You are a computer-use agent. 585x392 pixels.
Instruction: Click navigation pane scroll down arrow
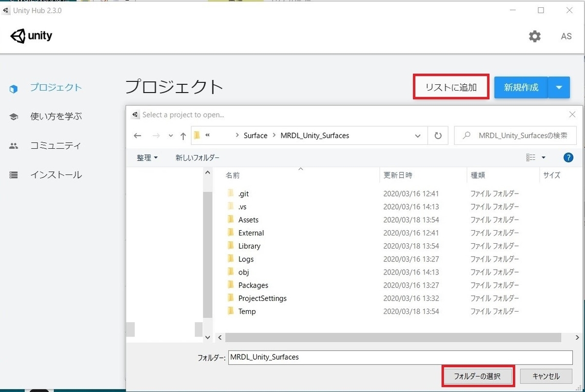[x=208, y=337]
